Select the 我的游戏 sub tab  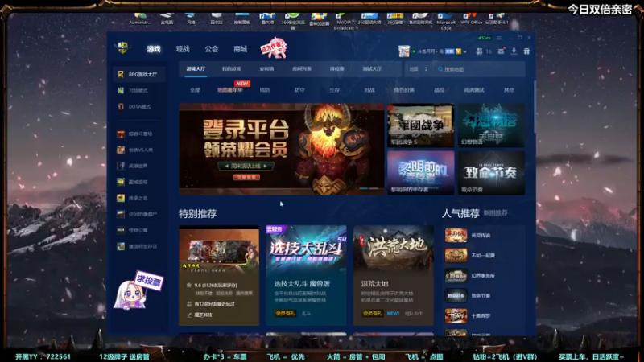(x=231, y=69)
